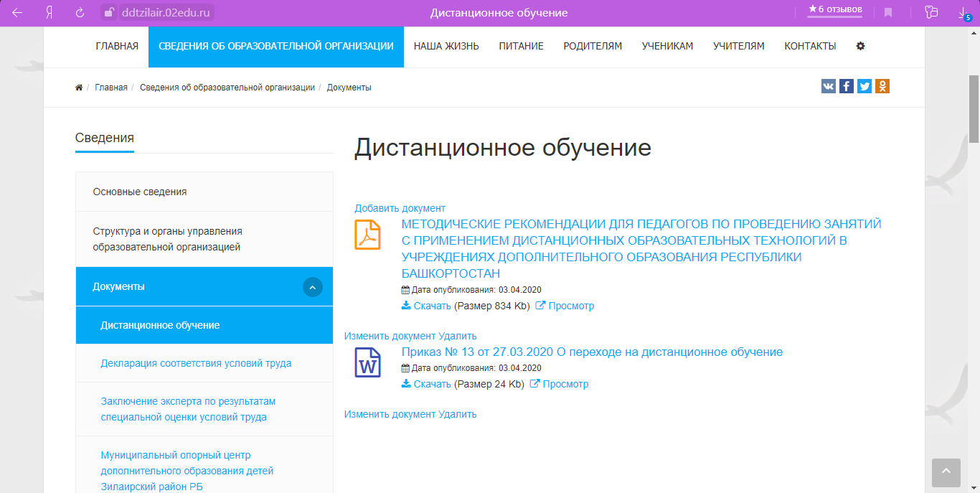Collapse the Документы sidebar section
This screenshot has width=980, height=493.
point(312,287)
